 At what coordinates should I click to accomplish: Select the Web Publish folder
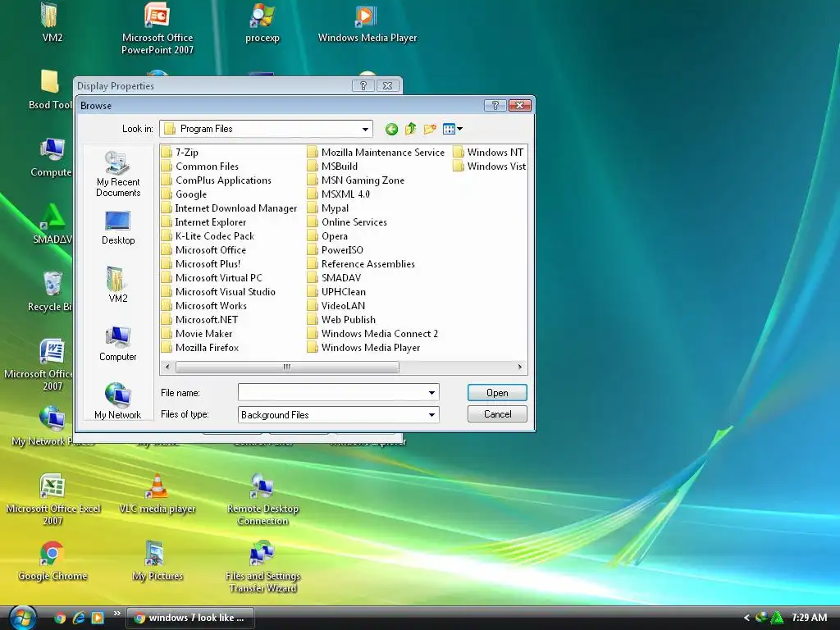coord(342,319)
